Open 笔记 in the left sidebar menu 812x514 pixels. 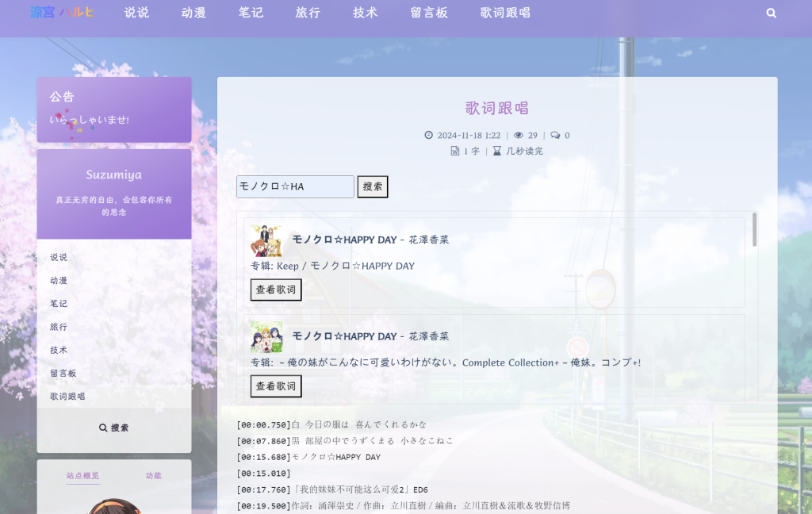(59, 304)
